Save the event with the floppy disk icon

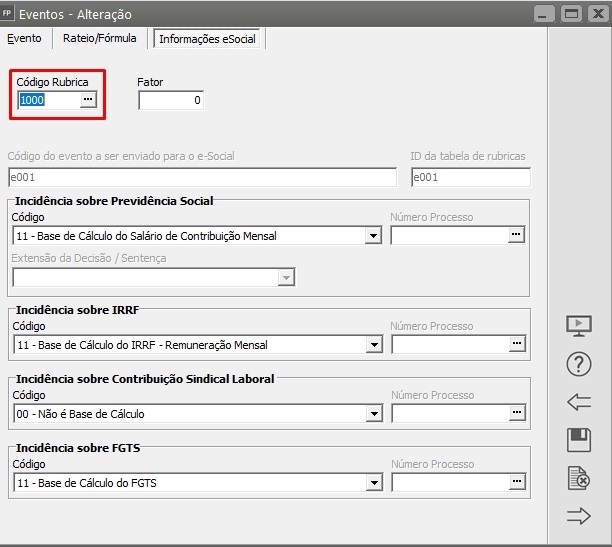[x=579, y=440]
